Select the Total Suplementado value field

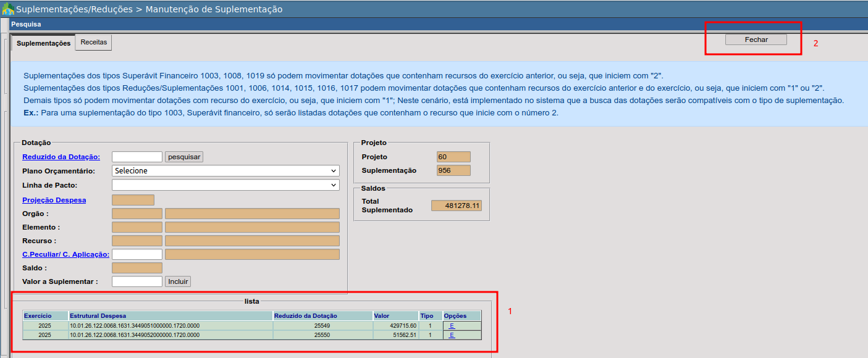coord(457,206)
